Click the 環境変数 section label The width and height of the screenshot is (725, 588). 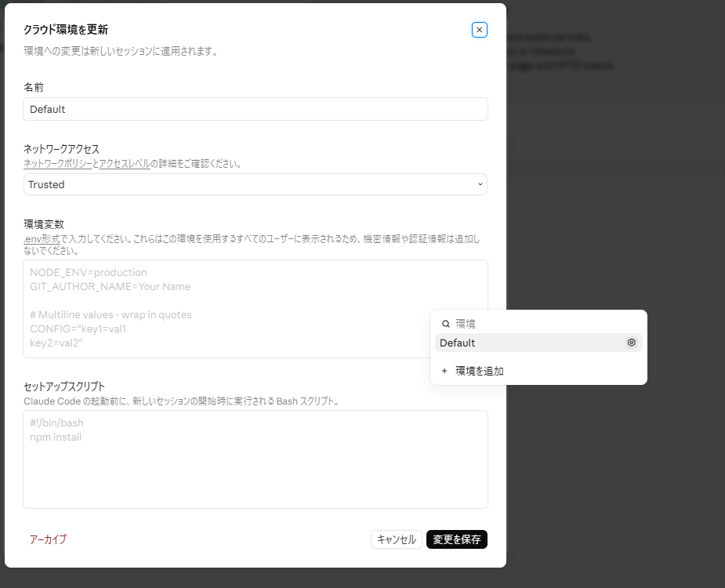coord(44,224)
